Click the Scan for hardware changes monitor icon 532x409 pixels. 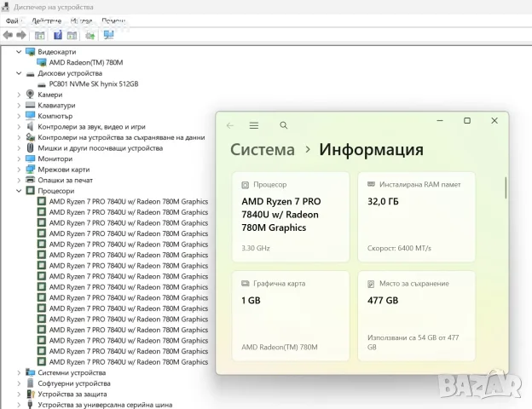click(x=108, y=35)
